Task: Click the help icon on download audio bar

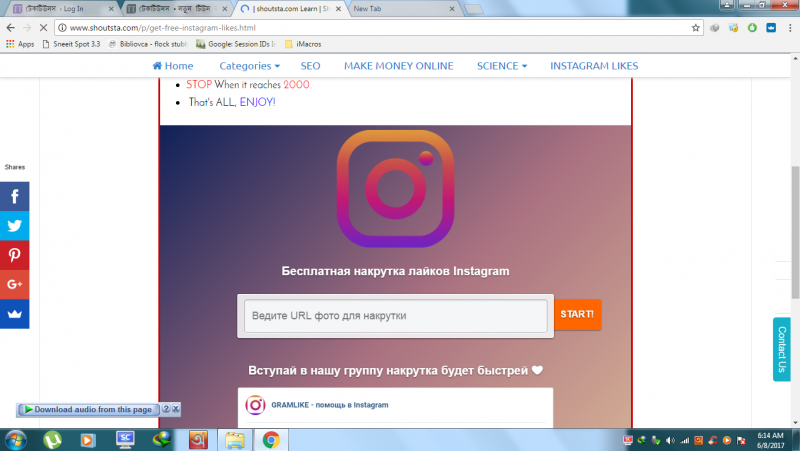Action: click(166, 409)
